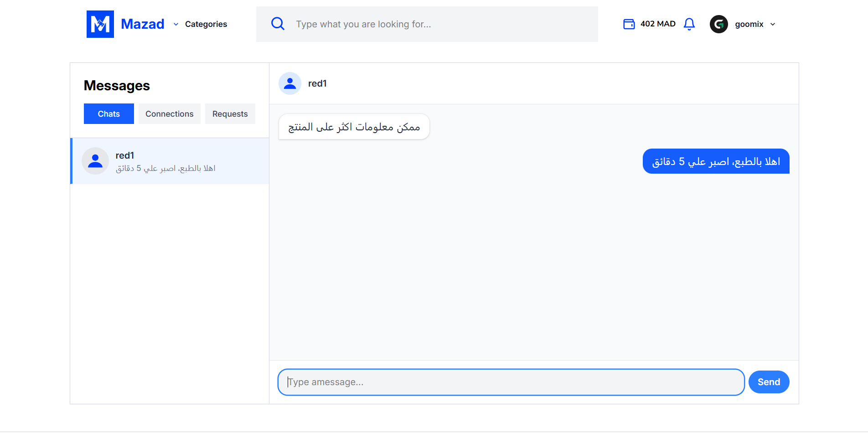Click the sent blue message bubble
The image size is (868, 433).
click(x=716, y=161)
